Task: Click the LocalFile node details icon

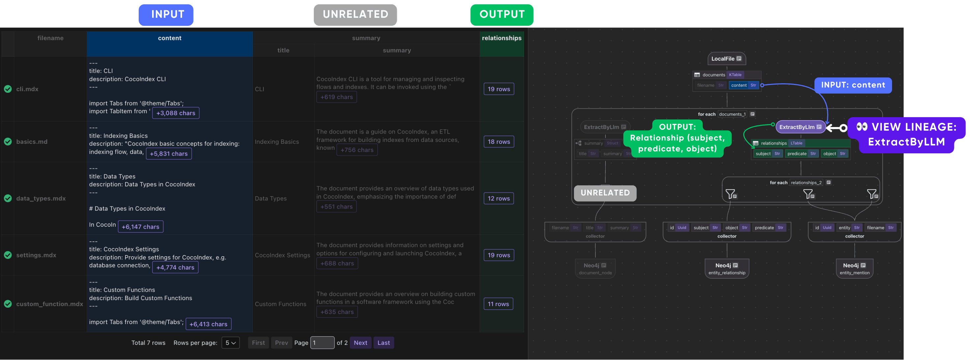Action: tap(739, 59)
